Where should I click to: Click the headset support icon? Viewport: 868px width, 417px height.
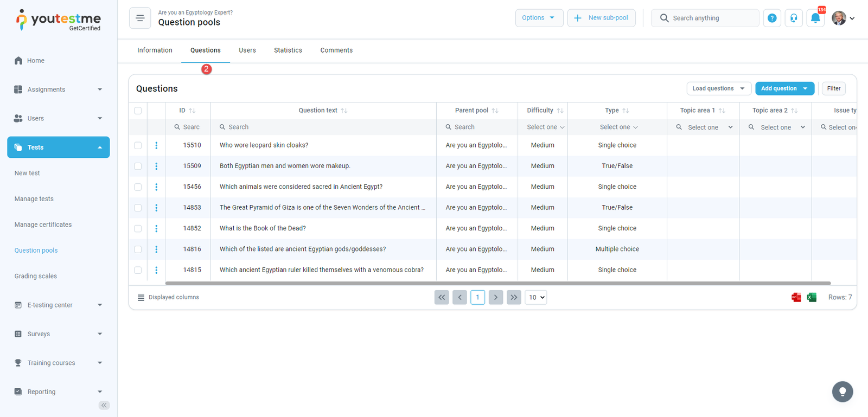click(794, 18)
